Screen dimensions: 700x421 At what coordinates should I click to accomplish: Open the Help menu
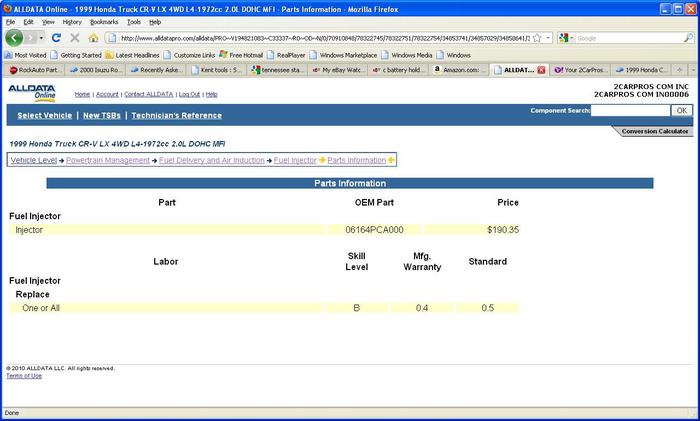[155, 22]
